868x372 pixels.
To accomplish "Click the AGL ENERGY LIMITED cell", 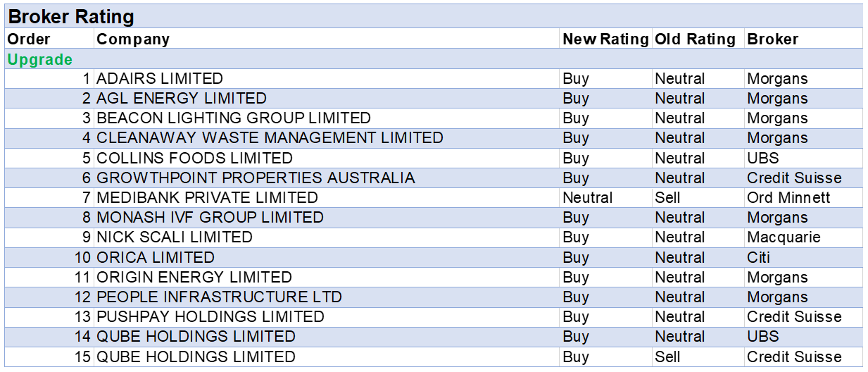I will click(182, 99).
